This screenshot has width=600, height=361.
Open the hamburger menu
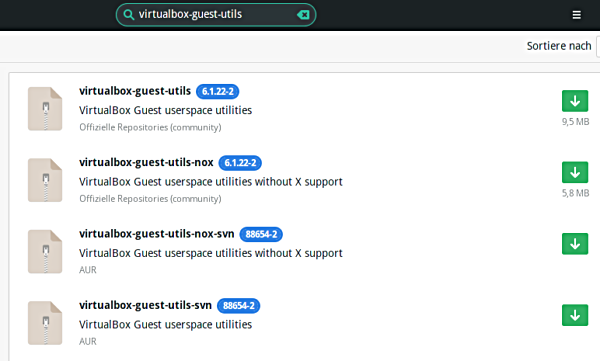[576, 15]
